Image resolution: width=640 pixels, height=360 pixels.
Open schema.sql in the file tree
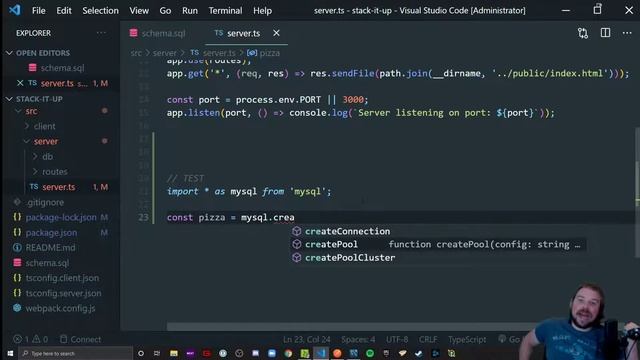(47, 262)
